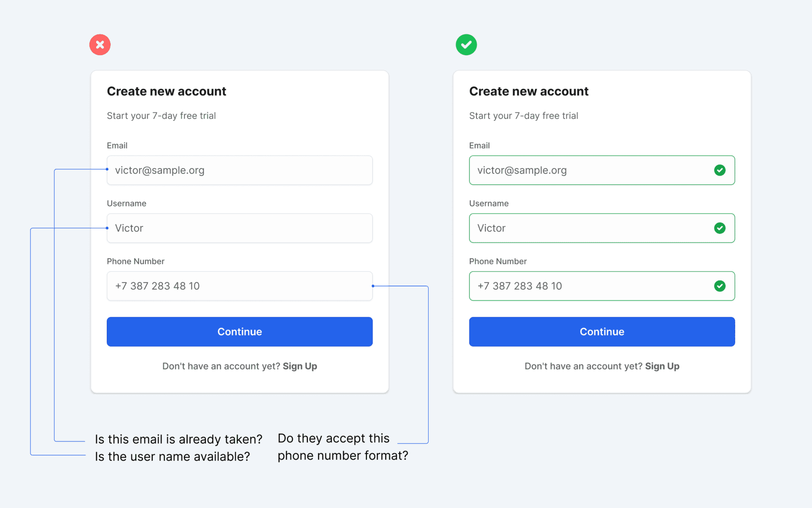Screen dimensions: 812x508
Task: Click the username field validation checkmark
Action: pyautogui.click(x=719, y=228)
